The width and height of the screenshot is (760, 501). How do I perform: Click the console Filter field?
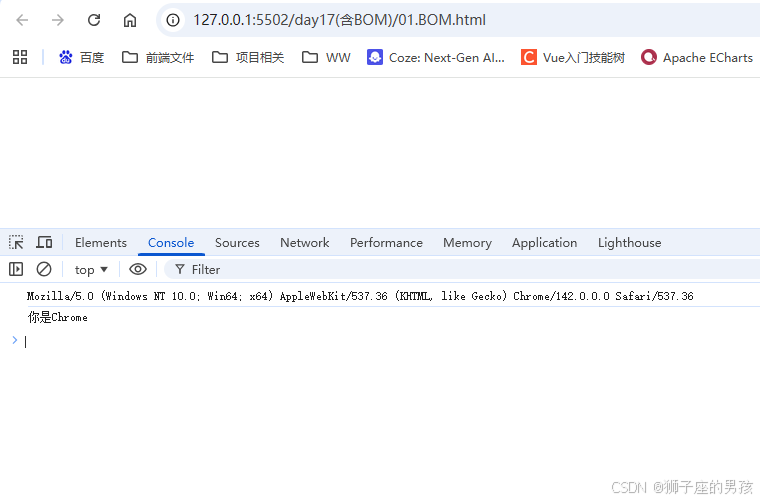(460, 269)
